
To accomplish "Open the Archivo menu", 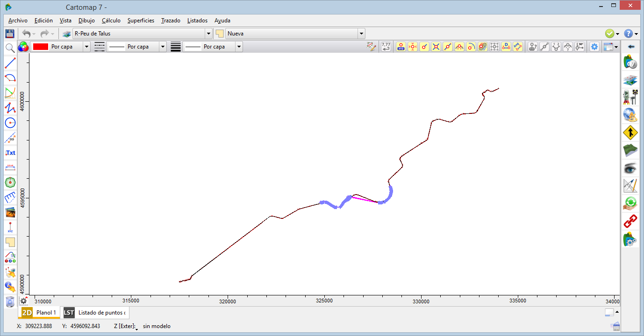I will (18, 21).
